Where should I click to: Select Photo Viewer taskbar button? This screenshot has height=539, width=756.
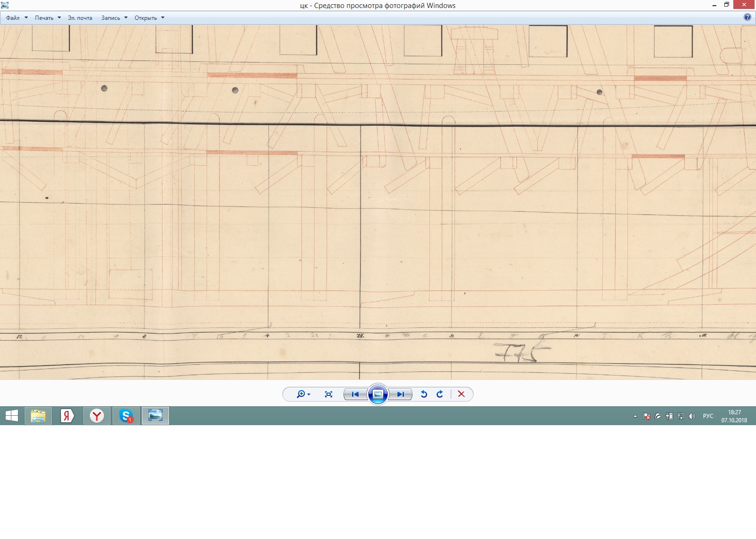[x=155, y=416]
